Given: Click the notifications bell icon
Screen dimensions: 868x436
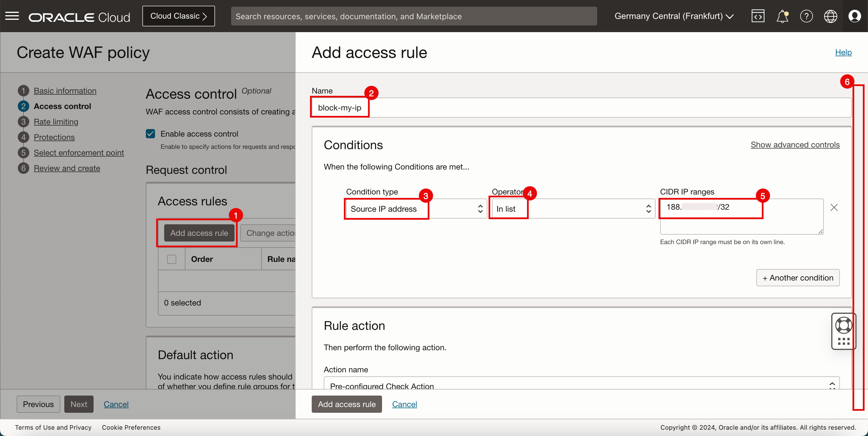Looking at the screenshot, I should pyautogui.click(x=783, y=16).
